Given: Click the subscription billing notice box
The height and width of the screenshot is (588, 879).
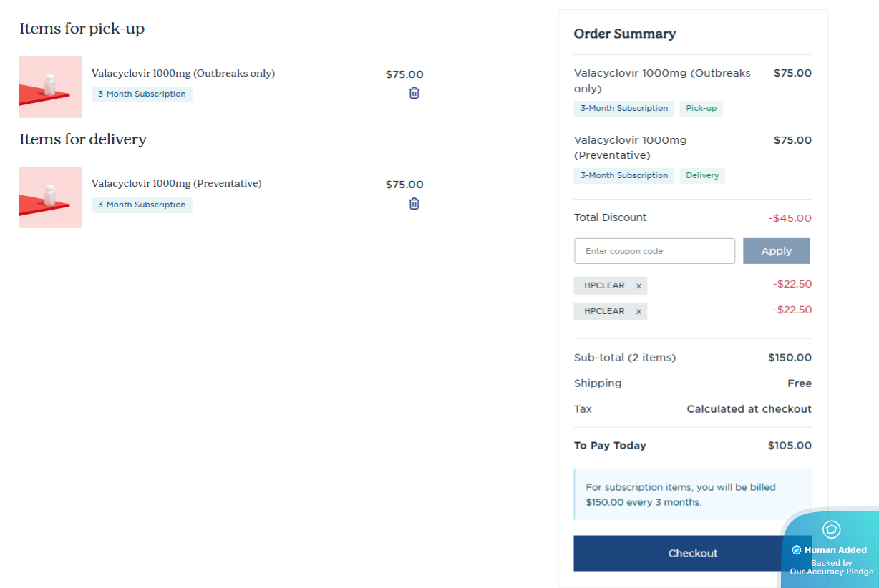Looking at the screenshot, I should 692,494.
